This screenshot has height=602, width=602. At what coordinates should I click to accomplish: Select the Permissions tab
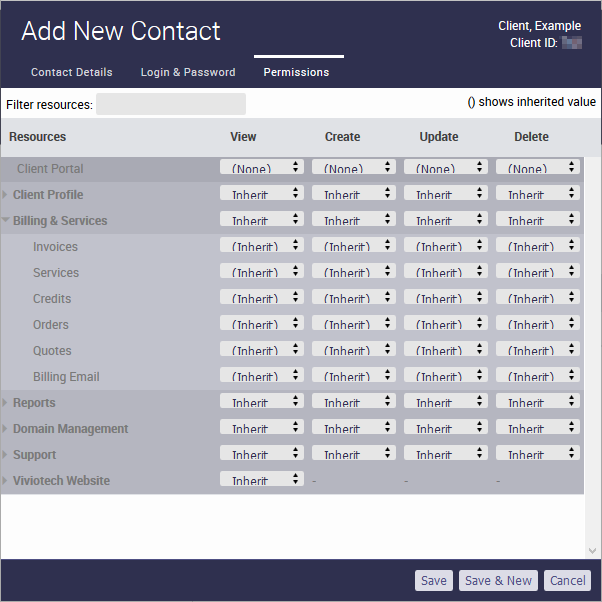[296, 72]
